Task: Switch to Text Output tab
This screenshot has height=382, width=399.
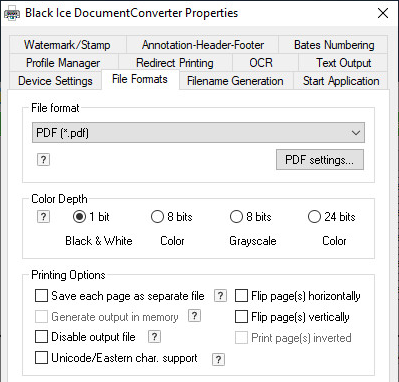Action: click(x=343, y=63)
